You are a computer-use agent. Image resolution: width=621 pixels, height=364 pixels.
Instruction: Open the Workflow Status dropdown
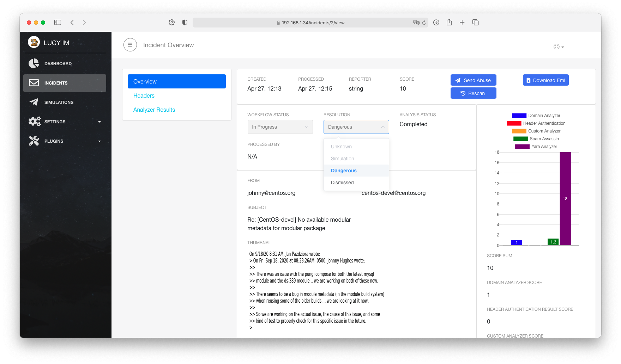(280, 127)
